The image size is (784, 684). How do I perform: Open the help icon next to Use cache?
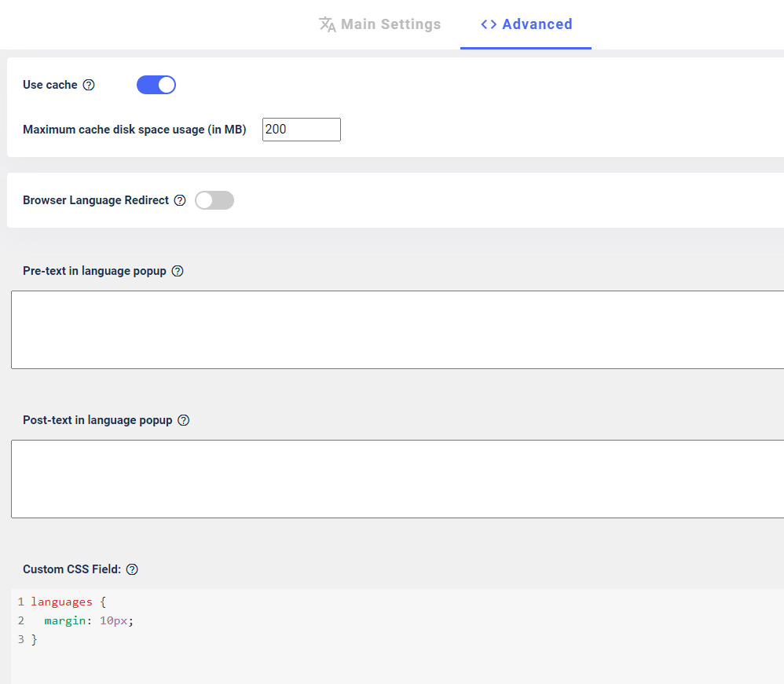pyautogui.click(x=89, y=85)
